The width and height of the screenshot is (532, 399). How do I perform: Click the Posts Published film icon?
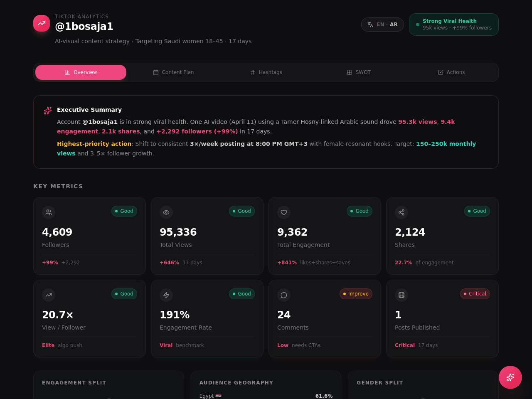click(x=401, y=295)
